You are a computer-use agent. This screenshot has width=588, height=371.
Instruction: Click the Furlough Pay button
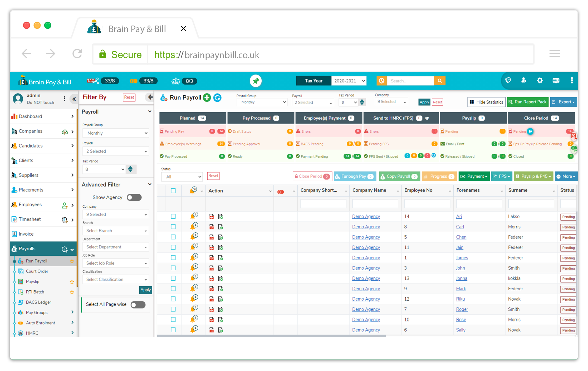click(x=355, y=176)
